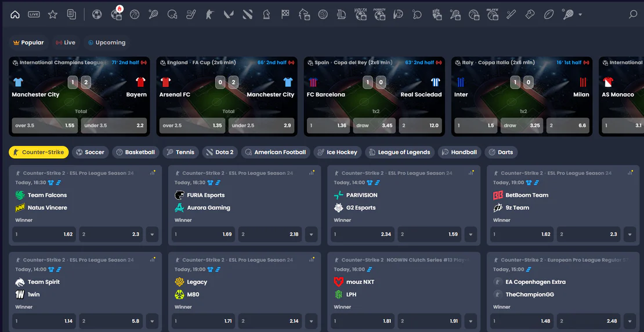Select the Boxing glove icon
The height and width of the screenshot is (332, 644).
coord(530,14)
